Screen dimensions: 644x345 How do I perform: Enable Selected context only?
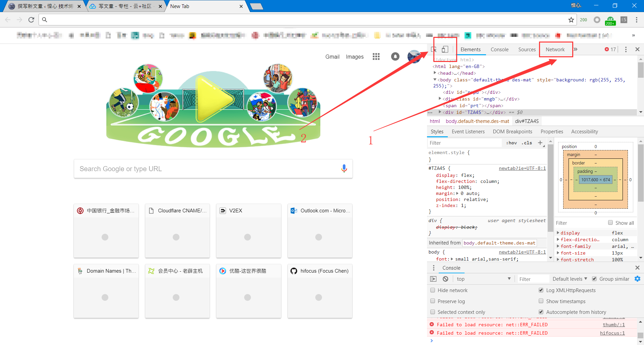[433, 312]
